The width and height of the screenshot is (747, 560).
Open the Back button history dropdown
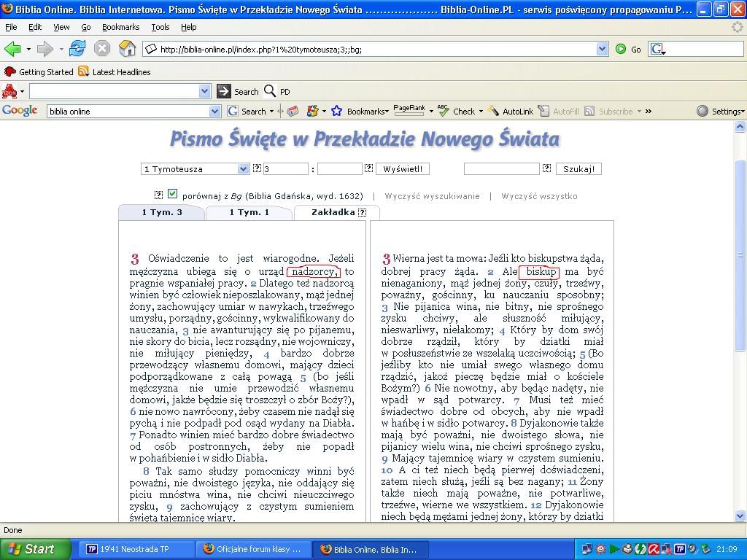(x=28, y=49)
